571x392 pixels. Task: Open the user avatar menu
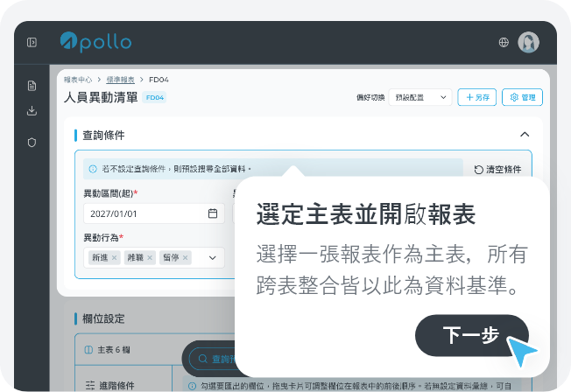(528, 42)
